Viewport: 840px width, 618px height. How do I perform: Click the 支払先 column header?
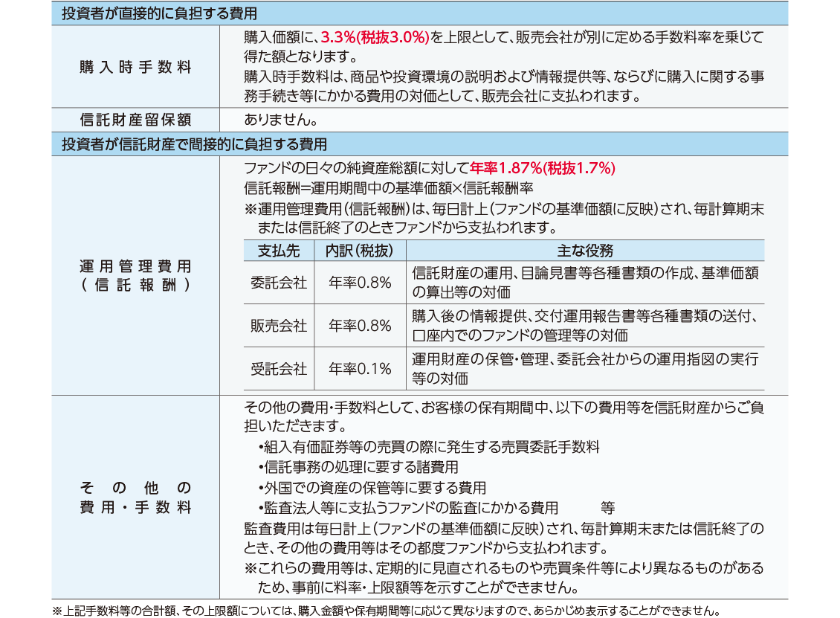point(278,251)
